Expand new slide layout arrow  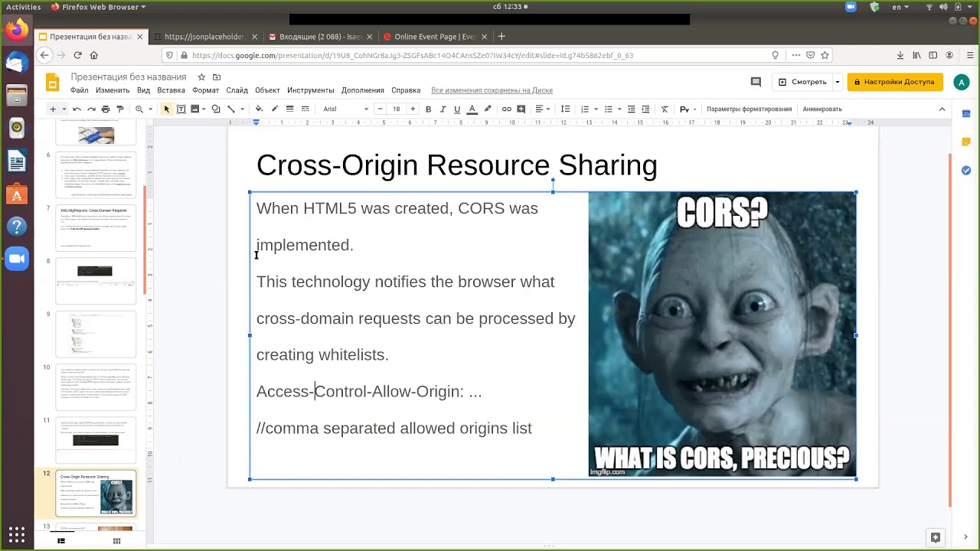(64, 109)
